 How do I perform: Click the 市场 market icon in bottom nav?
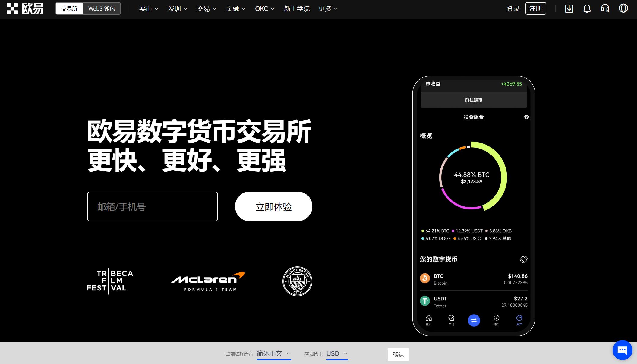(451, 320)
